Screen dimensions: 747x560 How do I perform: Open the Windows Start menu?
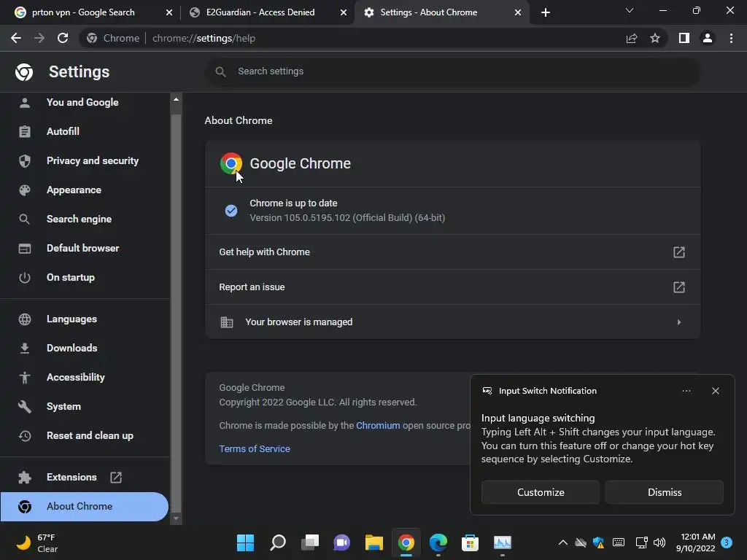pos(245,542)
